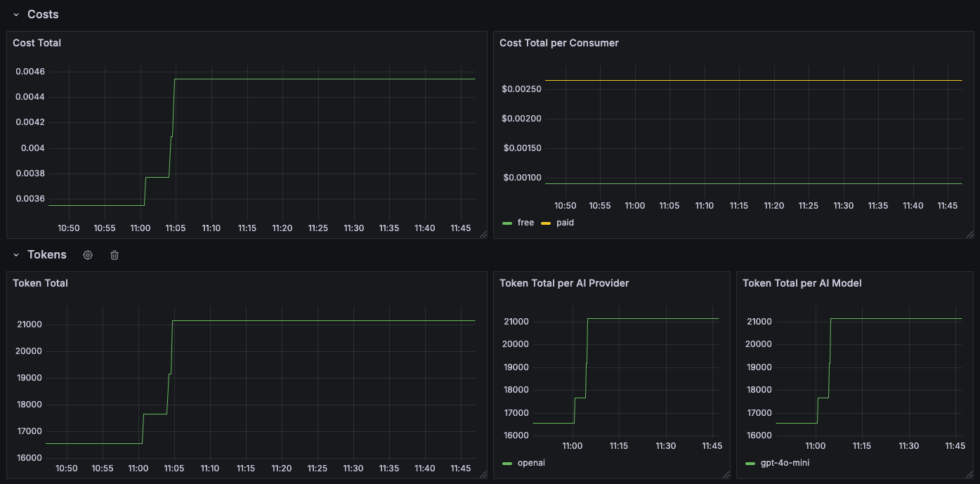This screenshot has width=980, height=484.
Task: Click the Token Total per AI Provider resize corner
Action: pos(726,475)
